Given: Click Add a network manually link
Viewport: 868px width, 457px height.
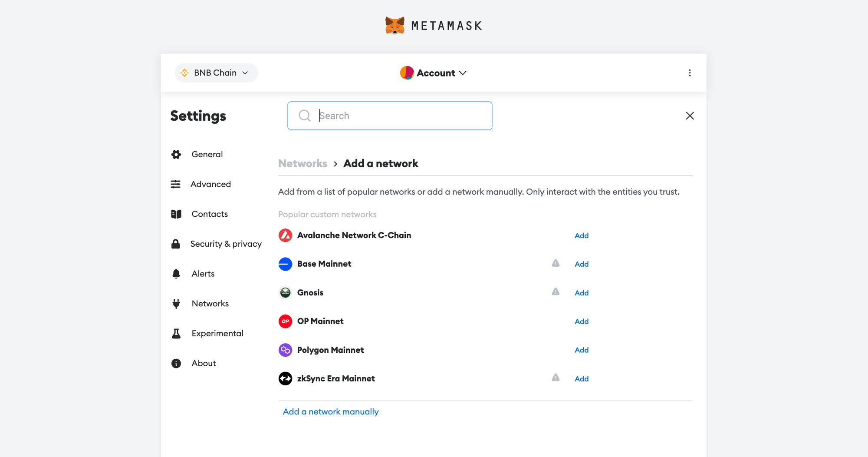Looking at the screenshot, I should click(331, 412).
